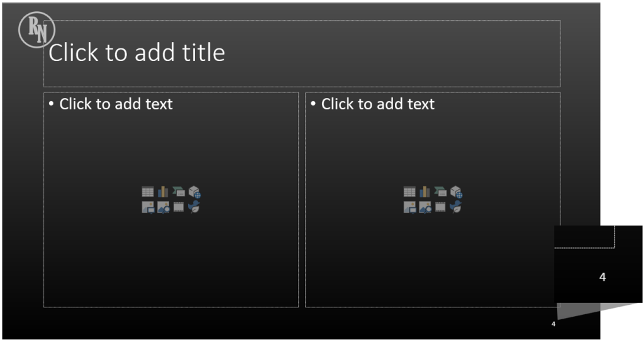The width and height of the screenshot is (644, 340).
Task: Select the RN logo in slide corner
Action: [x=36, y=30]
